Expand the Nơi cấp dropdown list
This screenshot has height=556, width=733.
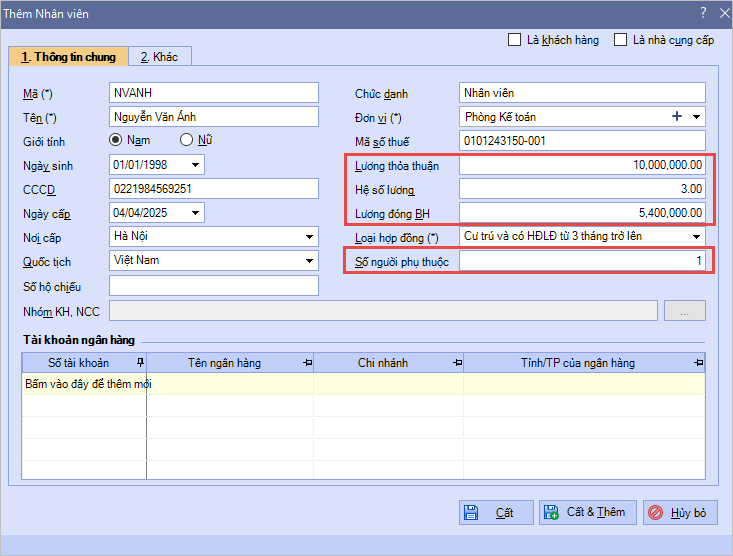[x=309, y=237]
